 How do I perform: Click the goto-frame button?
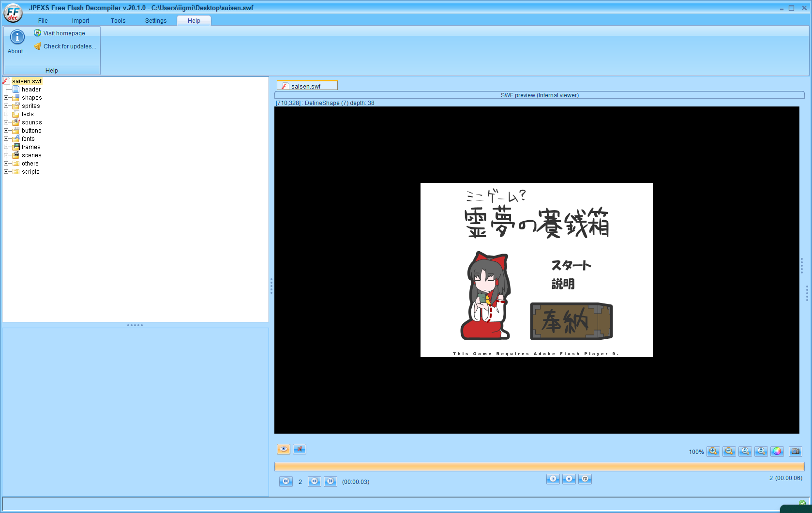tap(331, 481)
